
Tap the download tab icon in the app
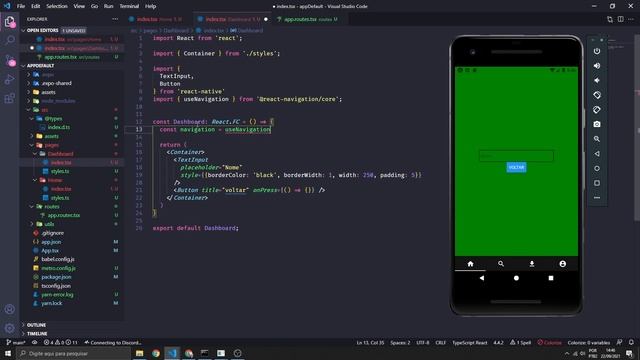click(532, 264)
